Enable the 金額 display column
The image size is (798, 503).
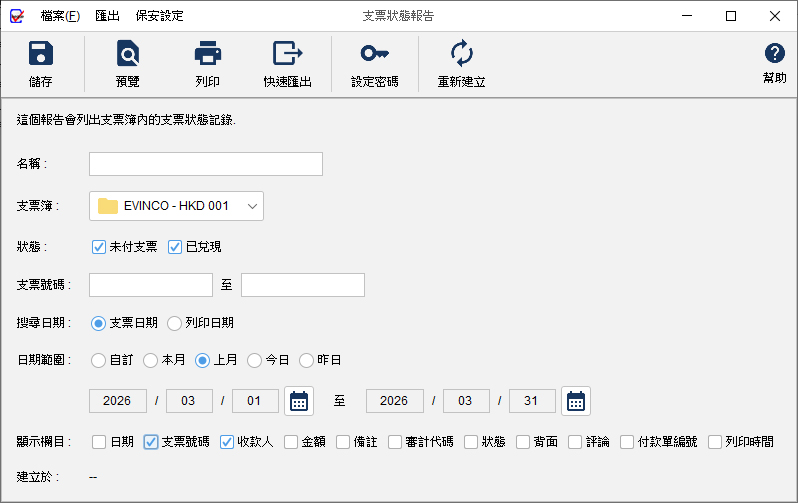click(x=291, y=442)
